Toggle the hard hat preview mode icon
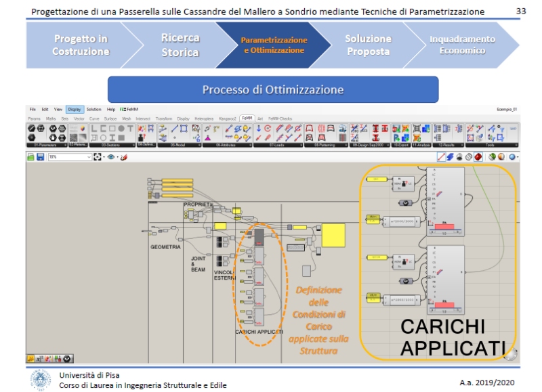 point(459,157)
